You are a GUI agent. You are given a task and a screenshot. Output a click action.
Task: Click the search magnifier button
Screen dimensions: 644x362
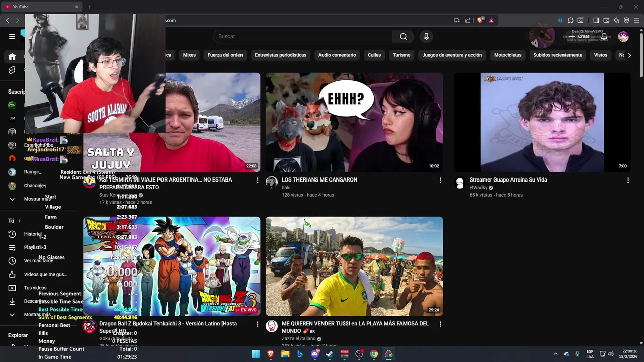(x=404, y=36)
